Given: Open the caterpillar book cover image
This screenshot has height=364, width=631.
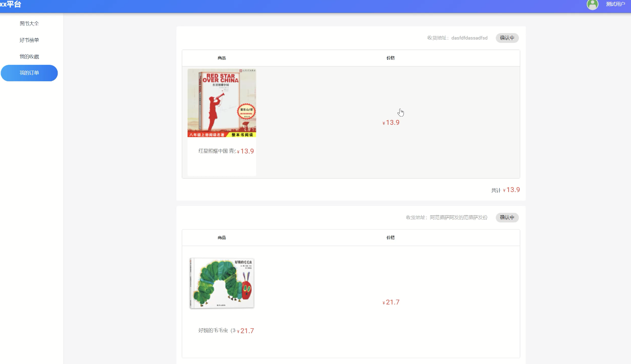Looking at the screenshot, I should [x=222, y=283].
